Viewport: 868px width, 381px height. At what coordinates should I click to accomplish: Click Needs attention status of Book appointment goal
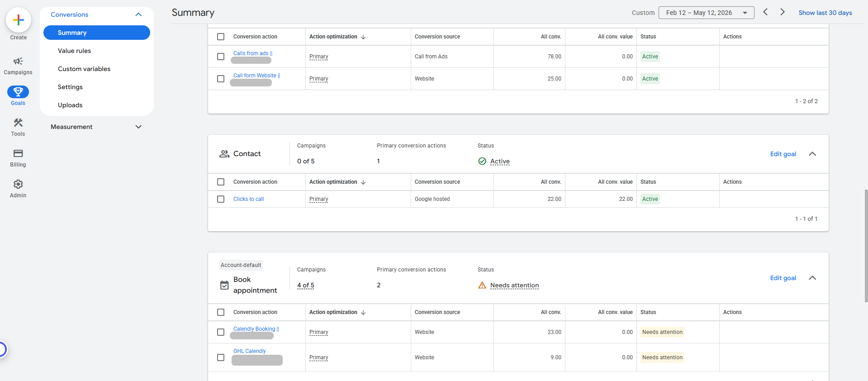(x=515, y=285)
